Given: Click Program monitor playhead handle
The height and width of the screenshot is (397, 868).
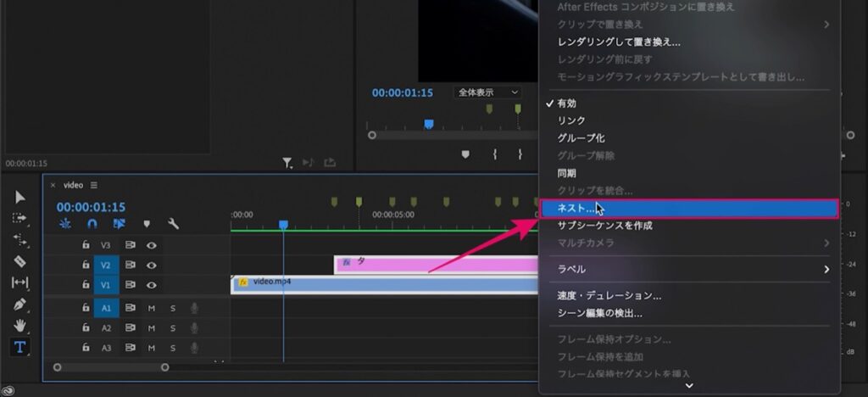Looking at the screenshot, I should pyautogui.click(x=428, y=124).
